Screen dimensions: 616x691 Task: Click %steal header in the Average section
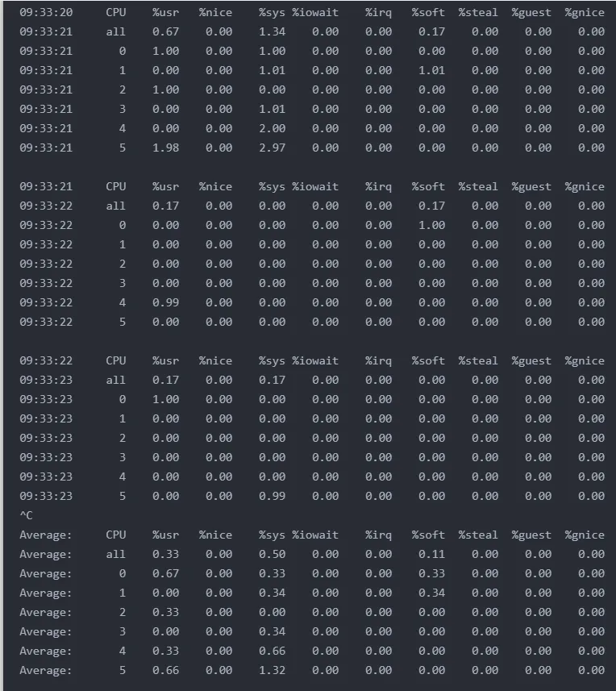[478, 535]
